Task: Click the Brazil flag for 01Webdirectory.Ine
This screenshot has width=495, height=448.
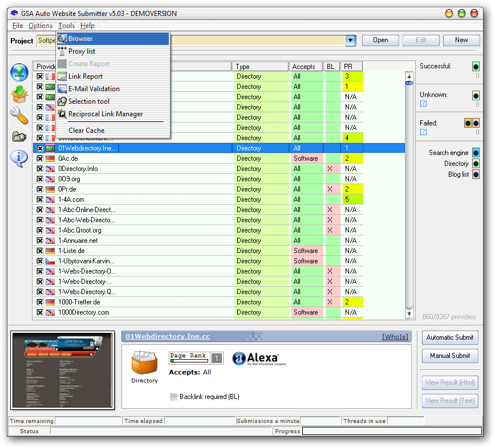Action: tap(50, 148)
